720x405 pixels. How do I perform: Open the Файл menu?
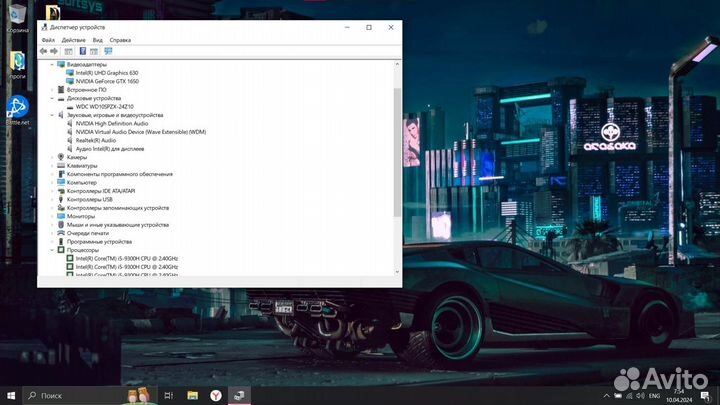(48, 40)
